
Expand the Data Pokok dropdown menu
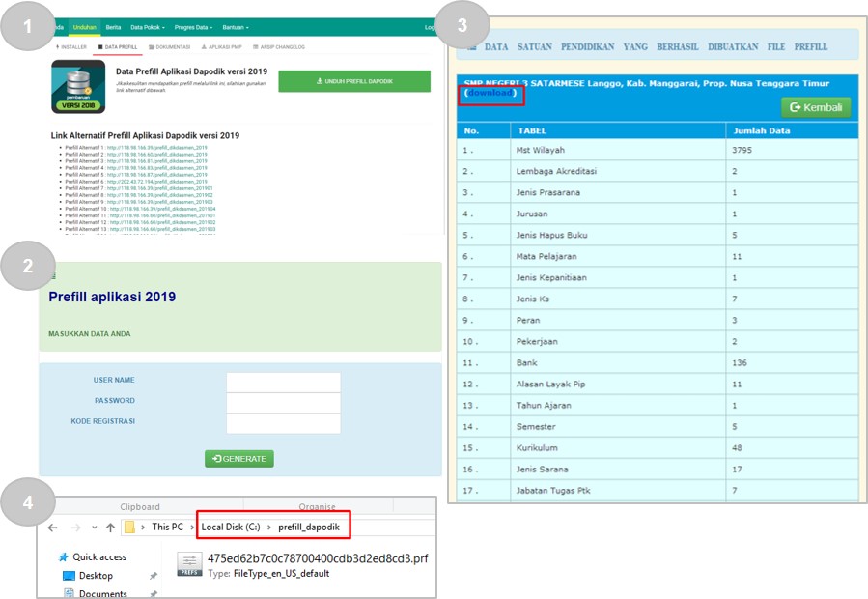tap(148, 27)
